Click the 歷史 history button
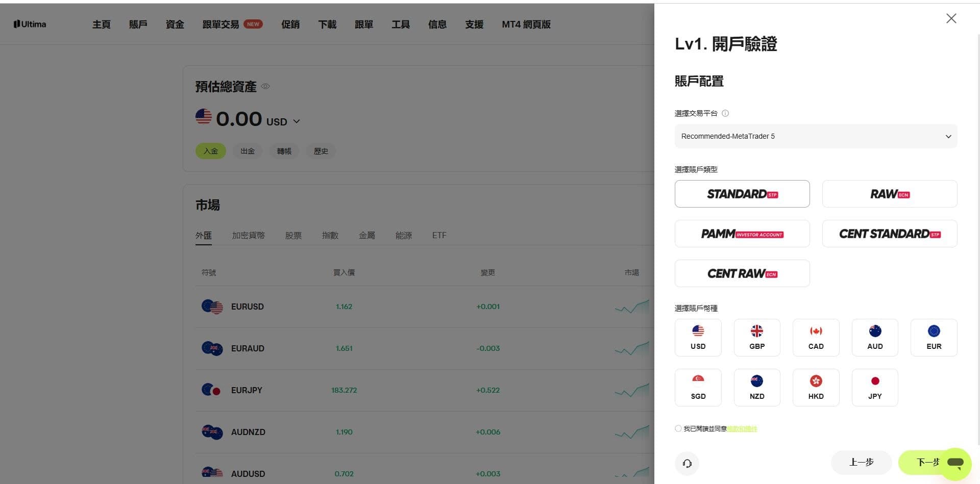980x484 pixels. pos(321,151)
